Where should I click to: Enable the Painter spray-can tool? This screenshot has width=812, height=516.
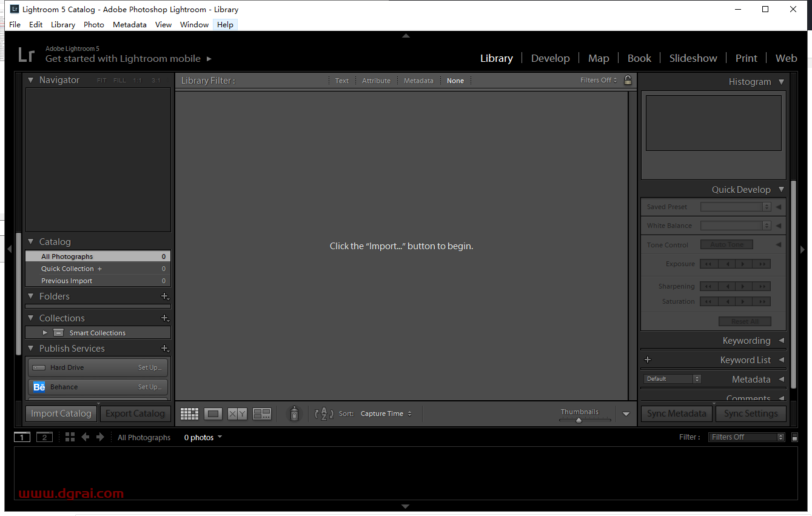(x=294, y=413)
